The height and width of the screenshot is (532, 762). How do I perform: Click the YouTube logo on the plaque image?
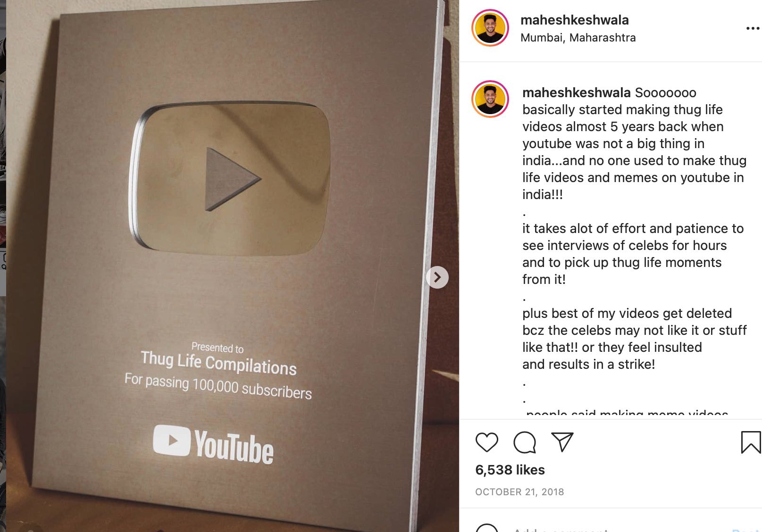[213, 444]
